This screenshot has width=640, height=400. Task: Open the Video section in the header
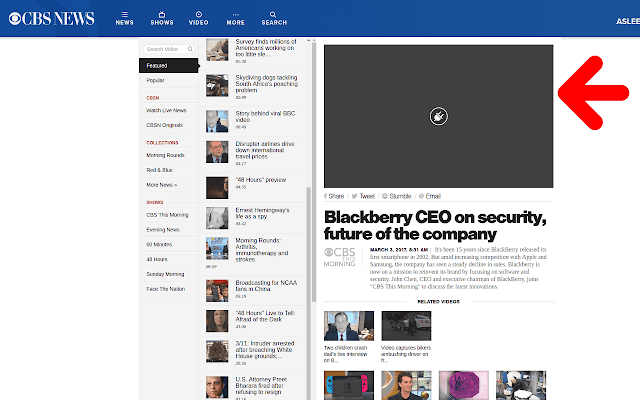(x=198, y=18)
